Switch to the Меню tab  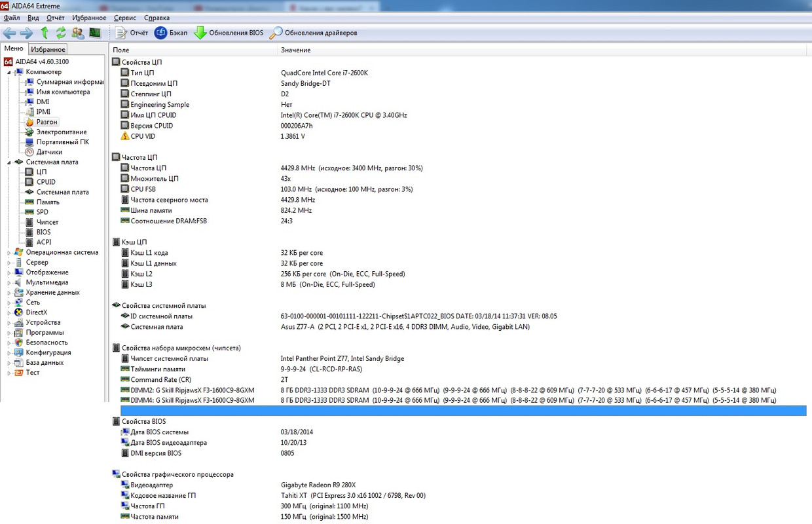point(14,48)
